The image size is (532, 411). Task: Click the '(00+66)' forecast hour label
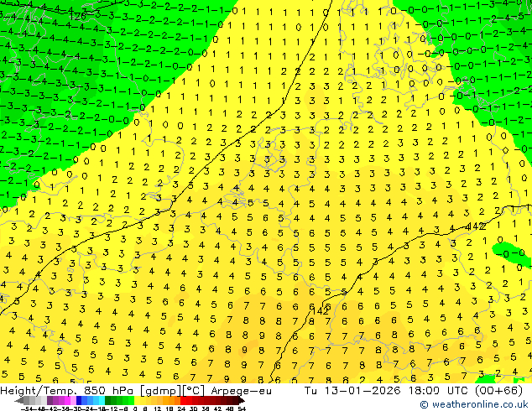(x=498, y=391)
